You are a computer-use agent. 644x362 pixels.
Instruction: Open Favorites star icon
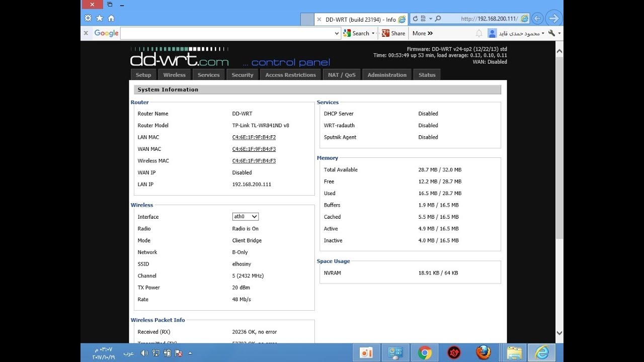[100, 18]
